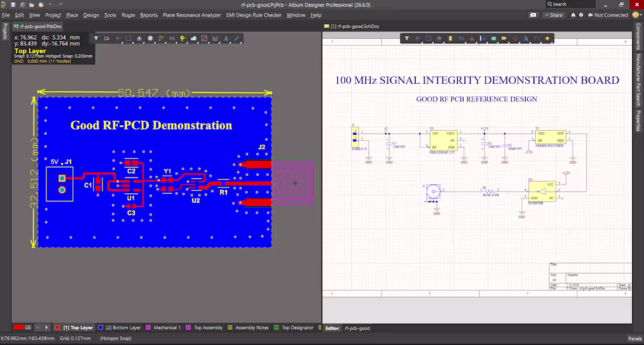Click the schematic Place Text String icon
Screen dimensions: 644x345
pyautogui.click(x=526, y=39)
